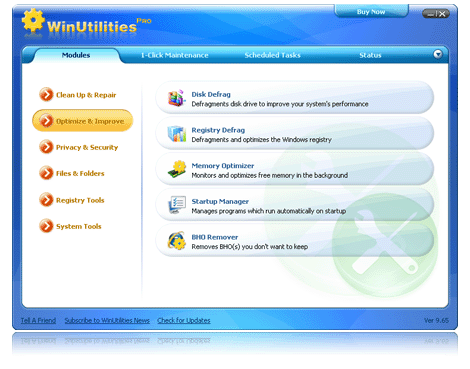
Task: Minimize the WinUtilities window
Action: pyautogui.click(x=430, y=14)
